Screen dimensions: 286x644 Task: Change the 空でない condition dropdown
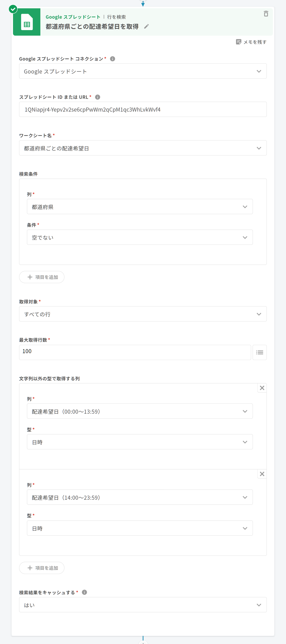pyautogui.click(x=140, y=237)
